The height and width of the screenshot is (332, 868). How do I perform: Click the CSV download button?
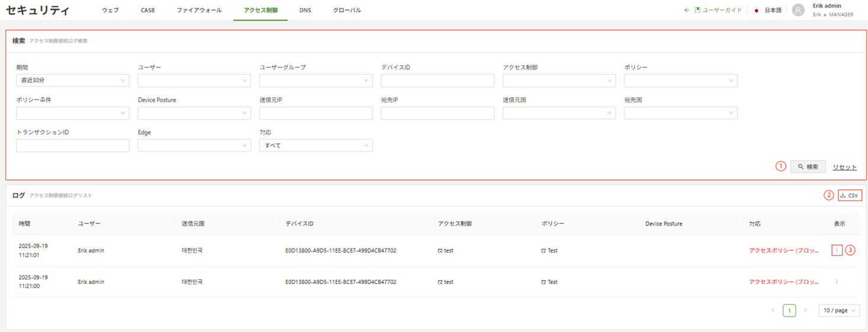pyautogui.click(x=850, y=195)
